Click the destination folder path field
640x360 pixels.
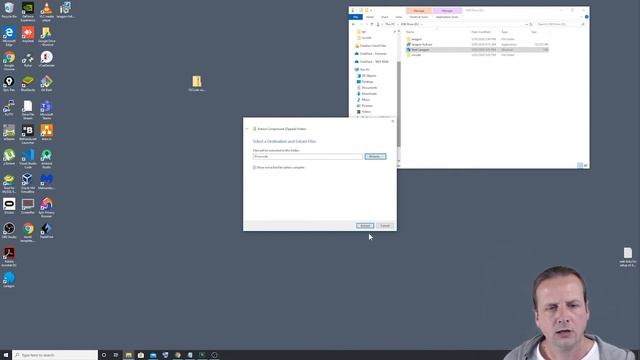[307, 156]
